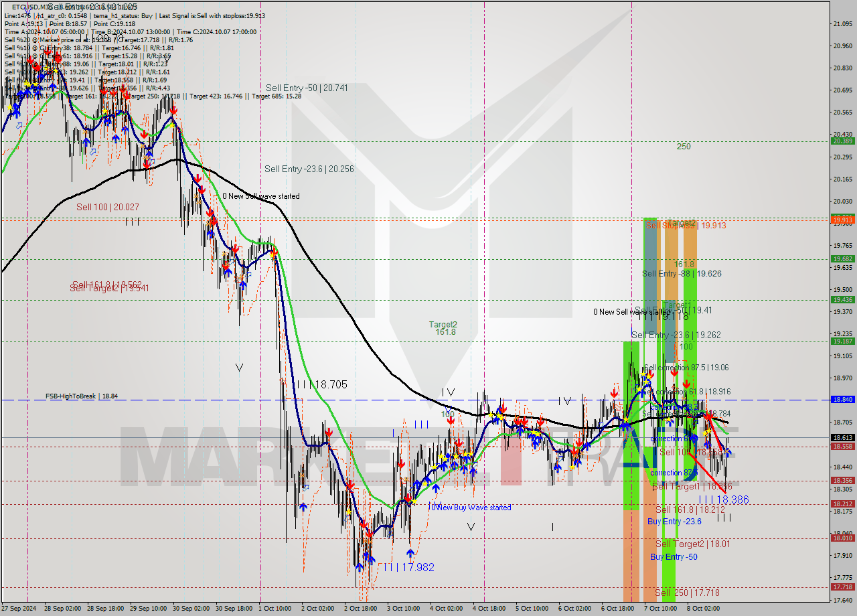
Task: Click the green 19.682 price tag
Action: [842, 259]
